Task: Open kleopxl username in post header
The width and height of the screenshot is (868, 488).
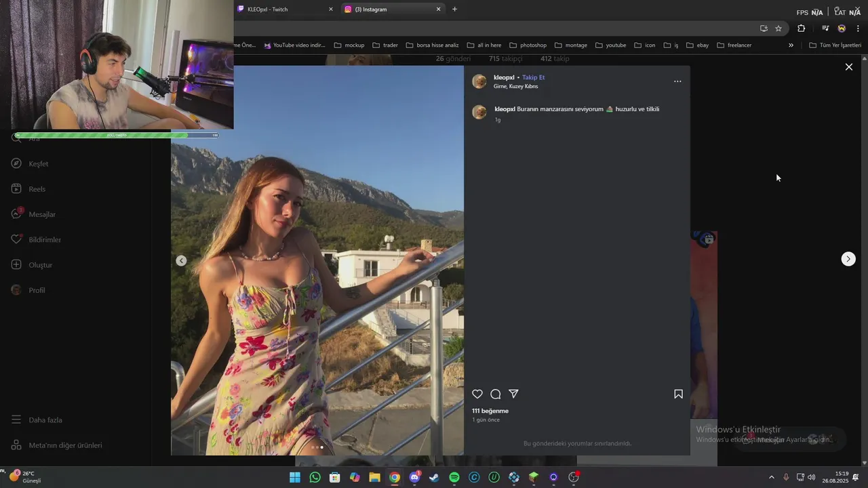Action: point(504,77)
